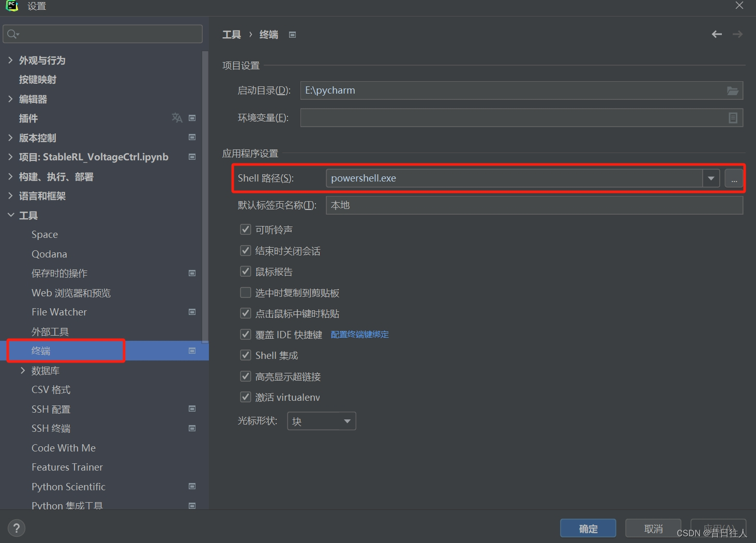Disable the 可听铃声 checkbox
Screen dimensions: 756x543
click(246, 230)
